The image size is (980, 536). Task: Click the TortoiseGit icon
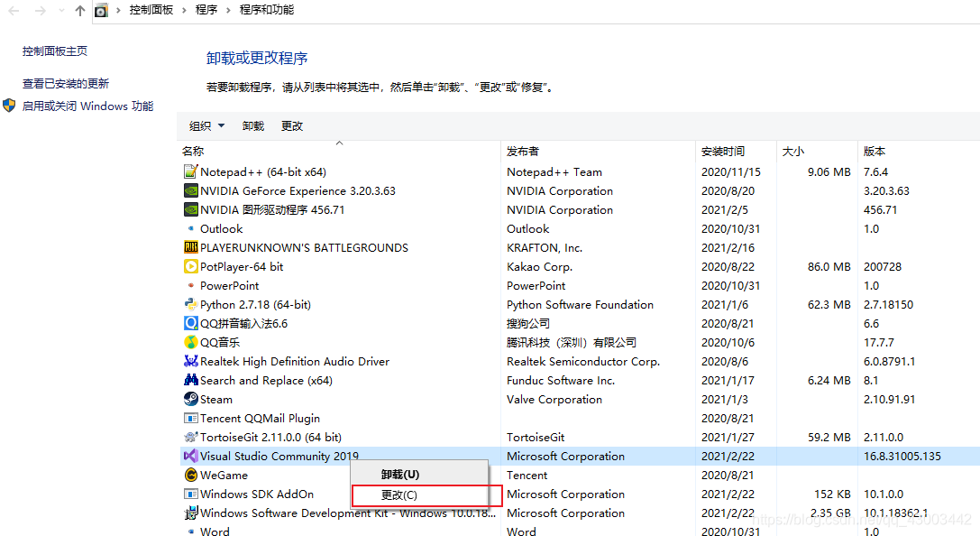(x=190, y=437)
